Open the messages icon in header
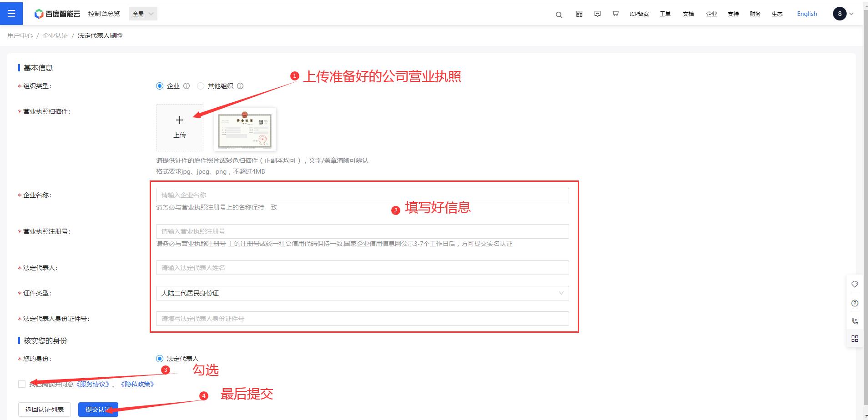868x420 pixels. click(597, 14)
